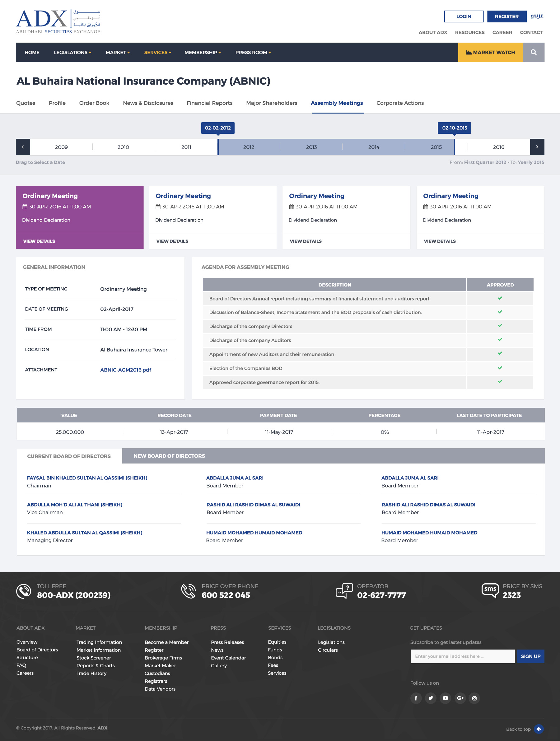Open the Twitter social icon in footer

[x=430, y=698]
